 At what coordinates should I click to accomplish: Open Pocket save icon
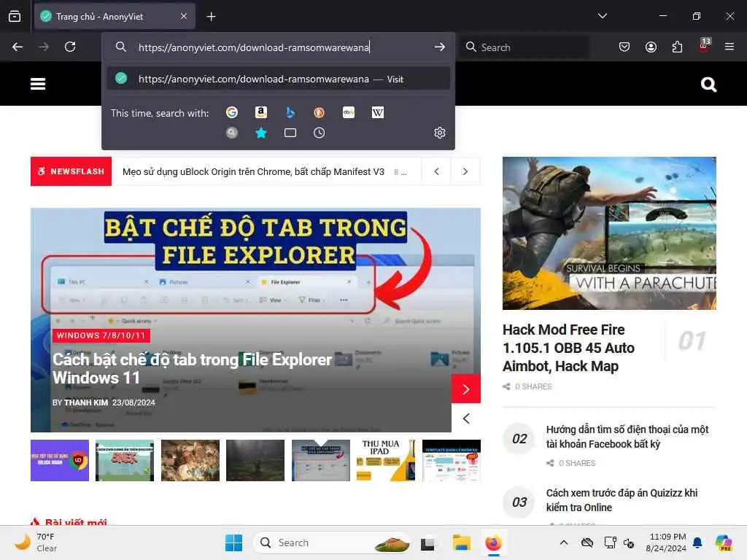[x=624, y=47]
